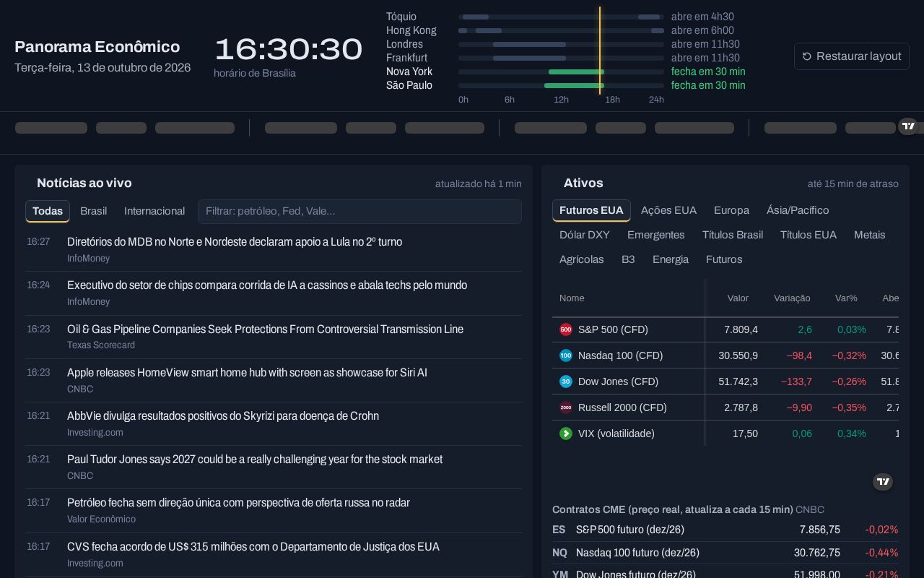Sort assets table by Nome column header
This screenshot has height=578, width=924.
point(572,298)
